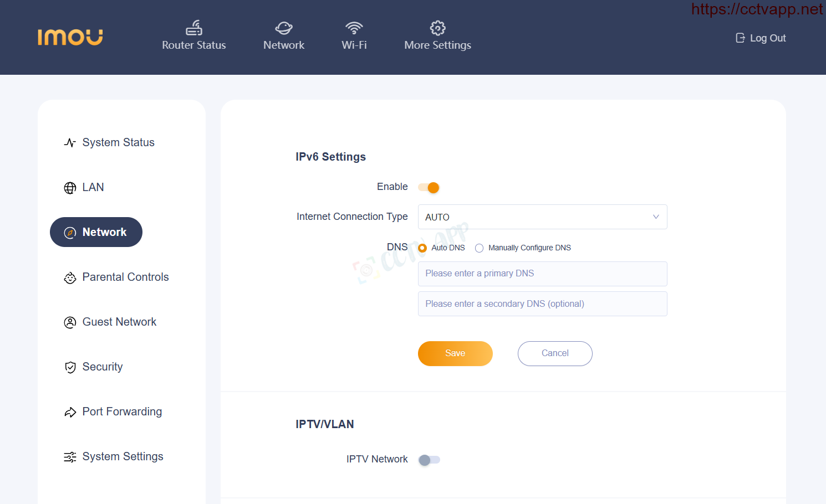Viewport: 826px width, 504px height.
Task: Turn on the IPTV Network toggle
Action: [429, 460]
